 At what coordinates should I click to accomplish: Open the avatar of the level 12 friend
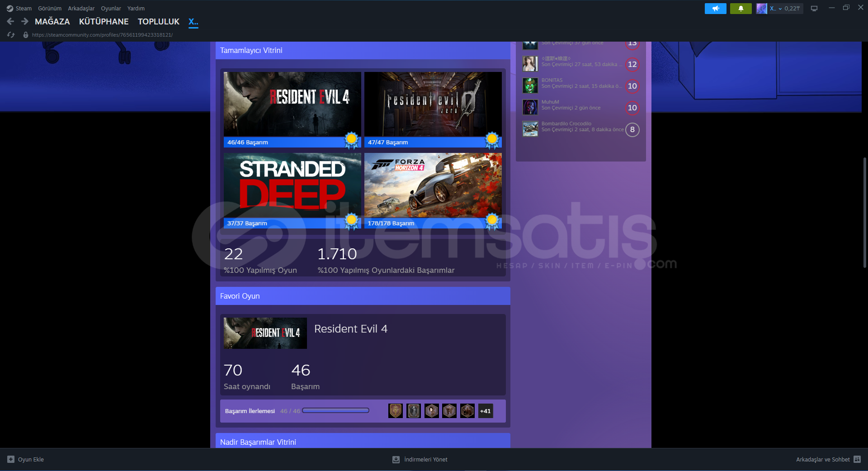(530, 64)
